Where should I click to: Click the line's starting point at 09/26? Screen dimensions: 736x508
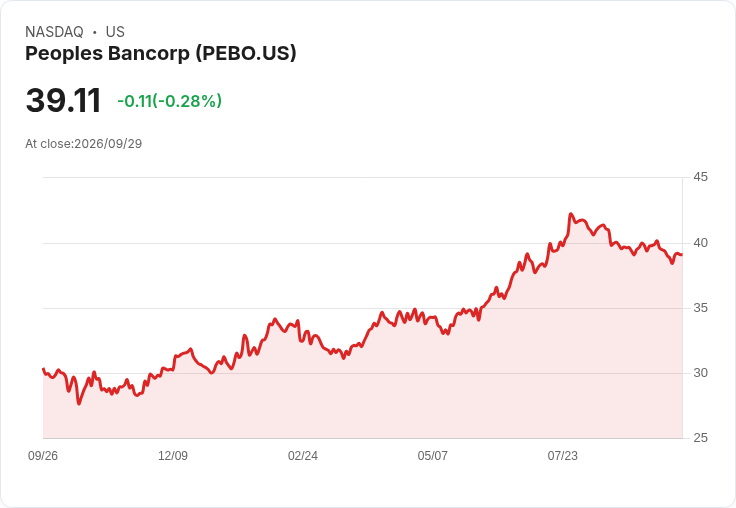(x=44, y=369)
